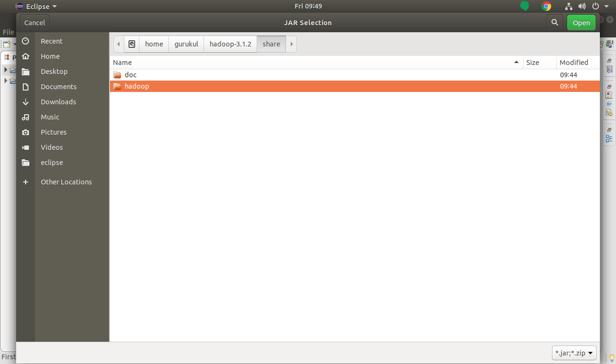
Task: Go to hadoop-3.1.2 in the path bar
Action: [x=230, y=44]
